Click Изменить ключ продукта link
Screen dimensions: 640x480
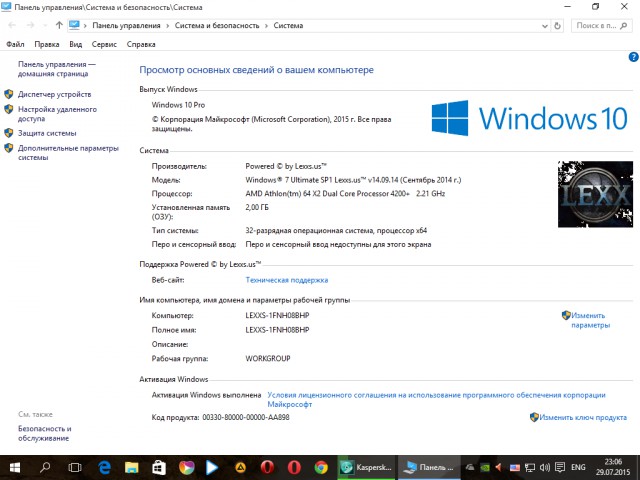(583, 417)
